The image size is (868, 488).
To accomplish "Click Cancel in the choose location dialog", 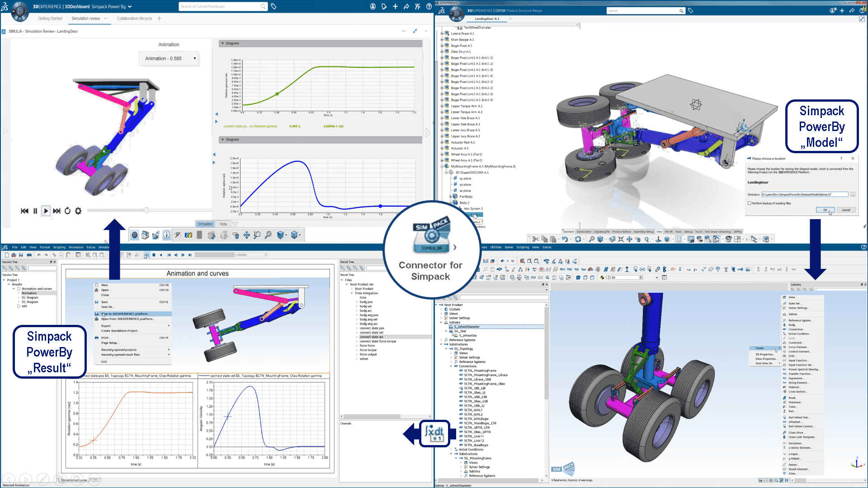I will 846,210.
